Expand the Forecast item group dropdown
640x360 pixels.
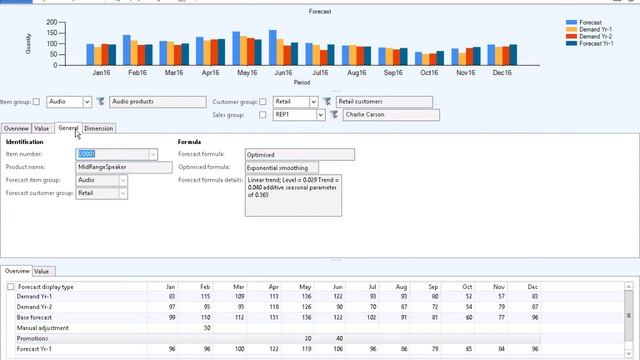coord(123,180)
